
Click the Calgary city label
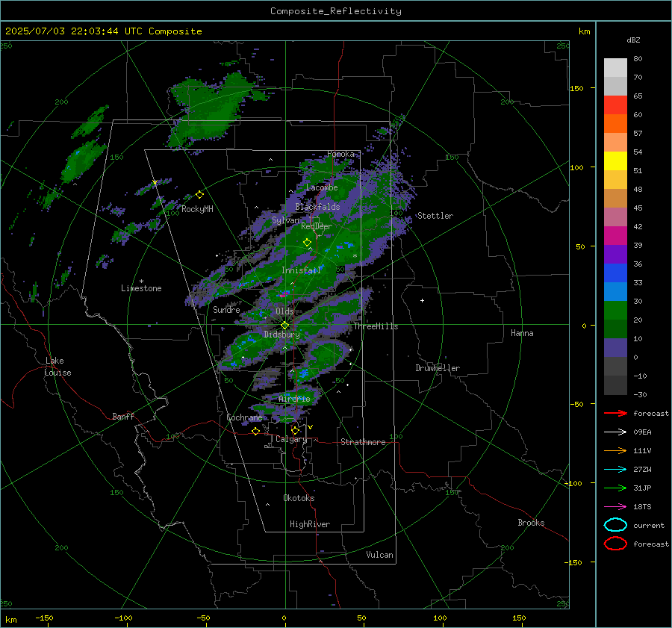[x=291, y=439]
